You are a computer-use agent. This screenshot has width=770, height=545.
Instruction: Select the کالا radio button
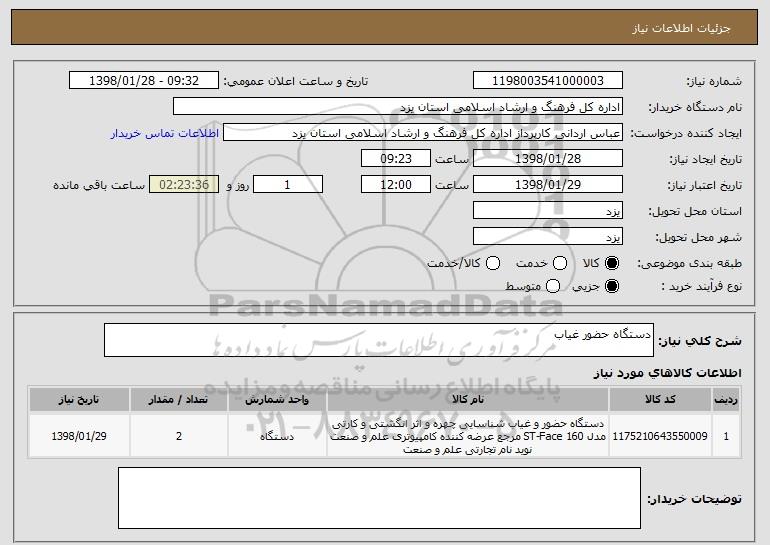coord(612,263)
